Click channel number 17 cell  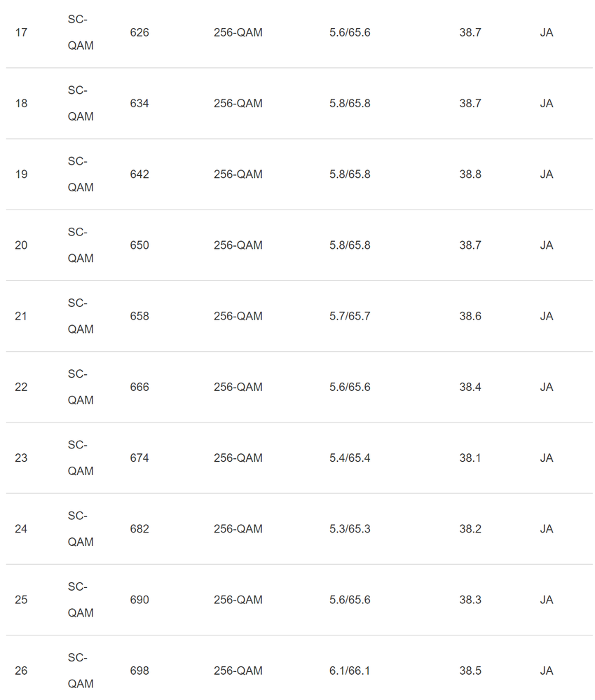(21, 32)
